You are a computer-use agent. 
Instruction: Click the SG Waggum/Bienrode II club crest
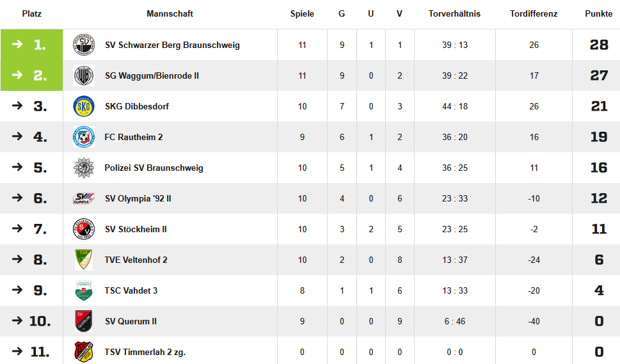(83, 75)
